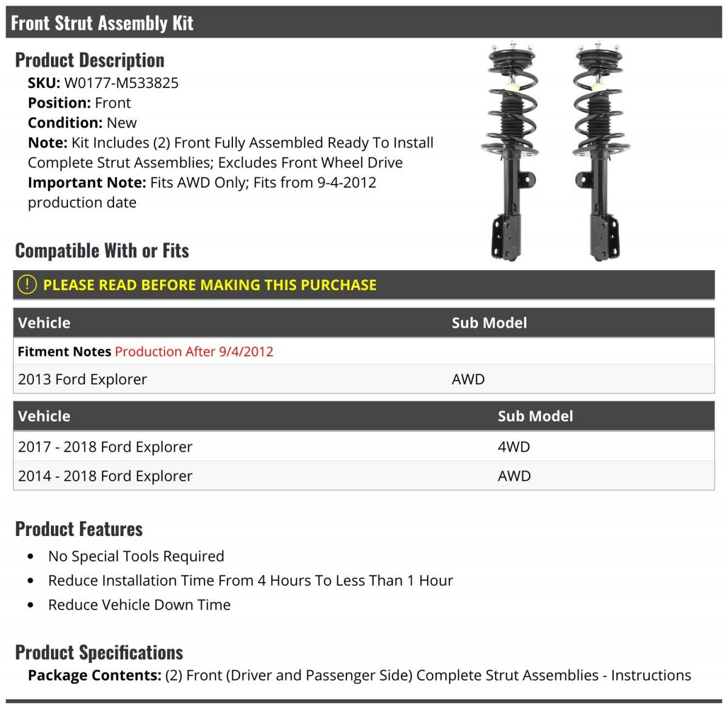The width and height of the screenshot is (728, 709).
Task: Select the 2014 - 2018 Ford Explorer row
Action: pos(105,476)
